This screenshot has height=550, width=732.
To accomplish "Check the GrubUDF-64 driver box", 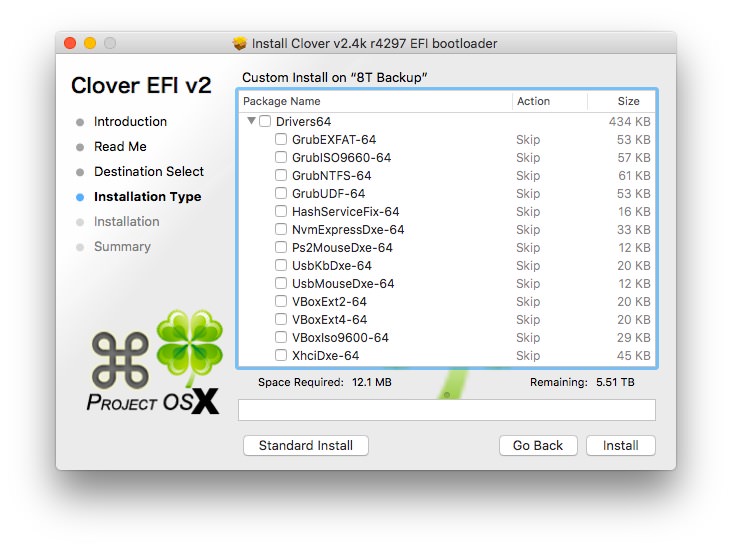I will [281, 193].
